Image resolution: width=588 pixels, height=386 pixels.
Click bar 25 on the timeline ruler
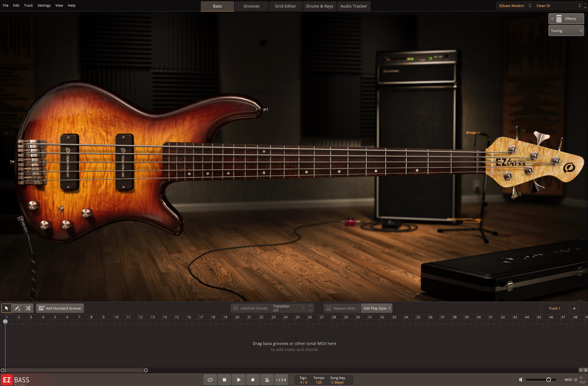(298, 317)
